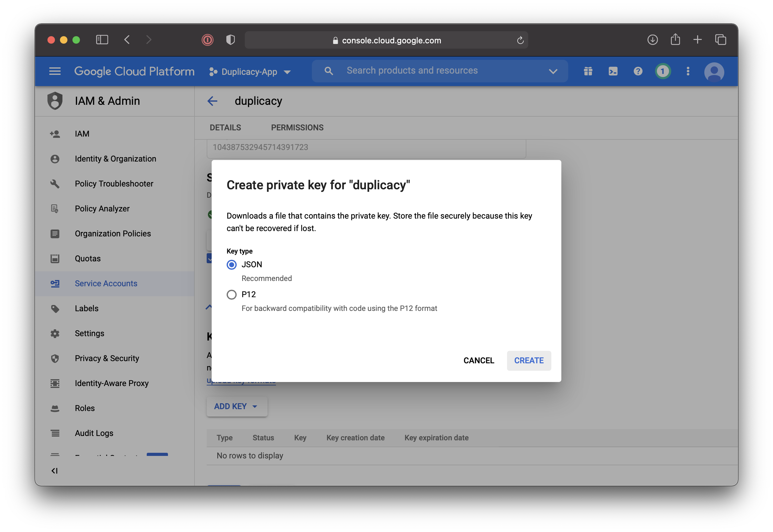Screen dimensions: 773x532
Task: Activate the Cloud Shell terminal icon
Action: [x=613, y=71]
